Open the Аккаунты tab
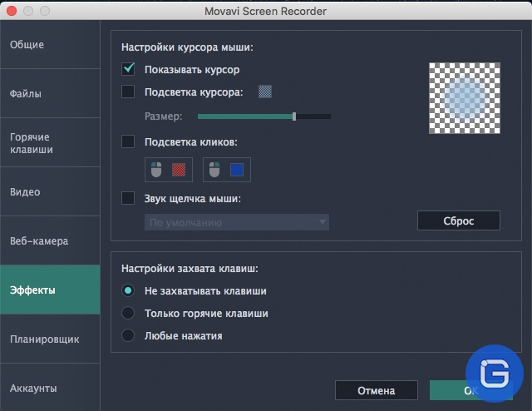This screenshot has width=532, height=411. click(x=50, y=388)
